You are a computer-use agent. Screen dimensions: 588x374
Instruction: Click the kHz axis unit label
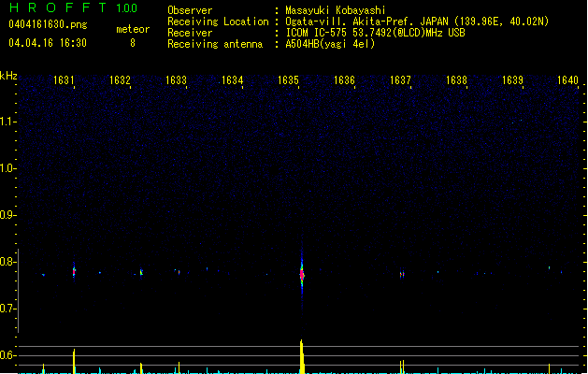[8, 75]
